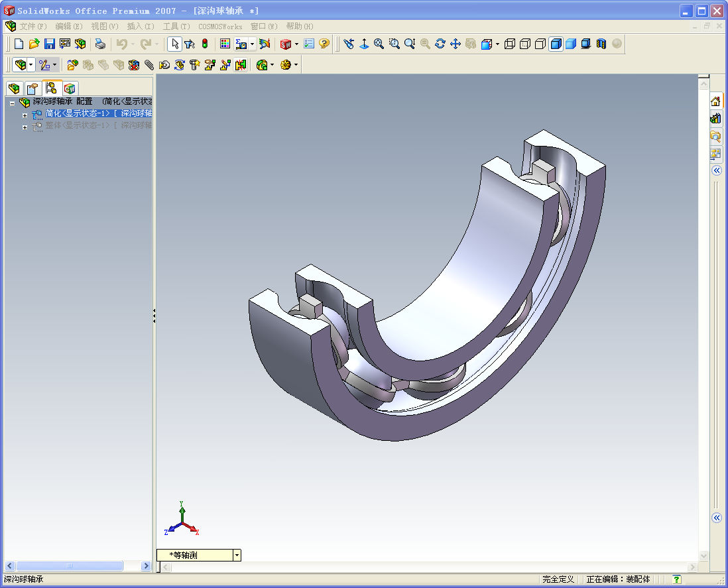728x588 pixels.
Task: Open the red SW logo cube dropdown arrow
Action: point(296,44)
